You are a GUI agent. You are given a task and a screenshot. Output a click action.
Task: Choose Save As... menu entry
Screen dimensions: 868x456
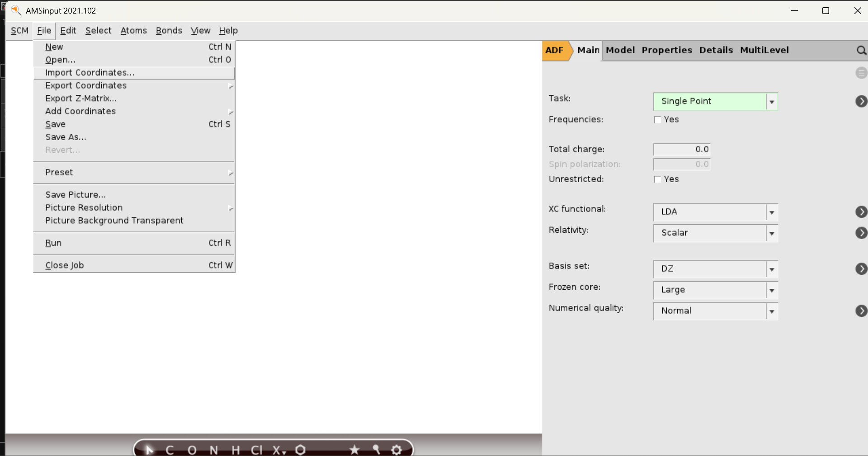tap(134, 137)
